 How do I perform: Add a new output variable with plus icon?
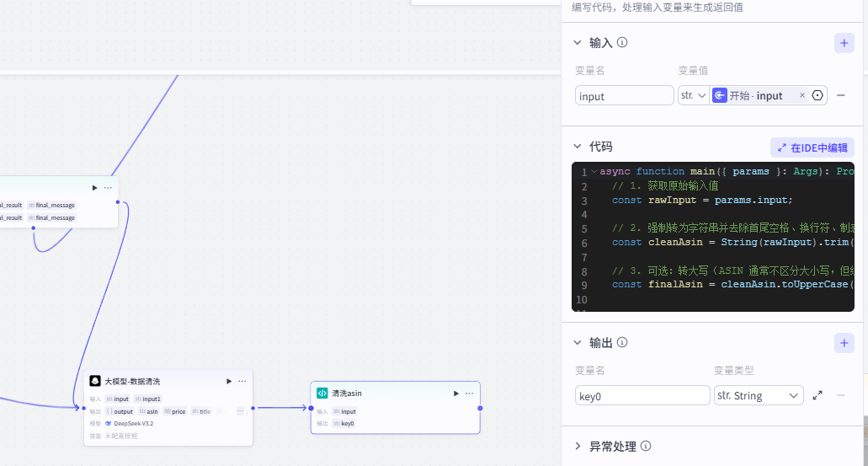[x=844, y=343]
